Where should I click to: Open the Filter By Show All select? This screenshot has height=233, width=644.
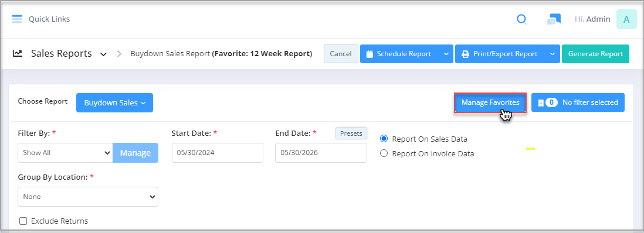tap(65, 153)
